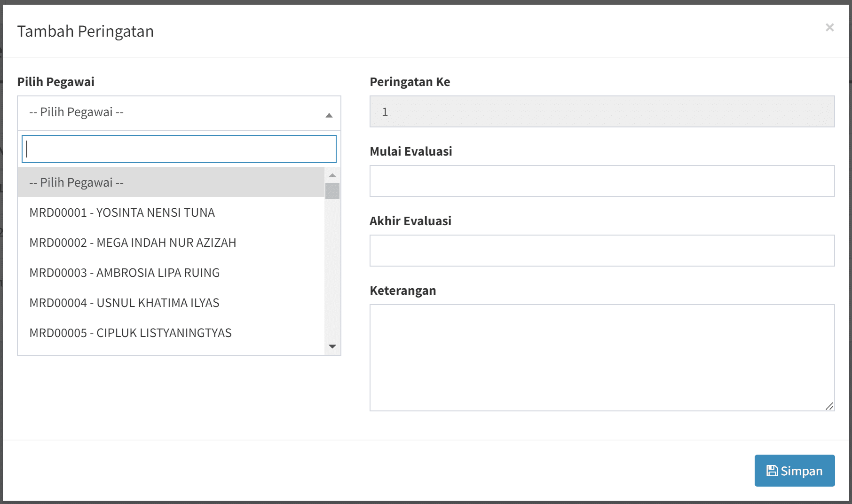Focus the Akhir Evaluasi date field
The image size is (852, 504).
click(602, 251)
